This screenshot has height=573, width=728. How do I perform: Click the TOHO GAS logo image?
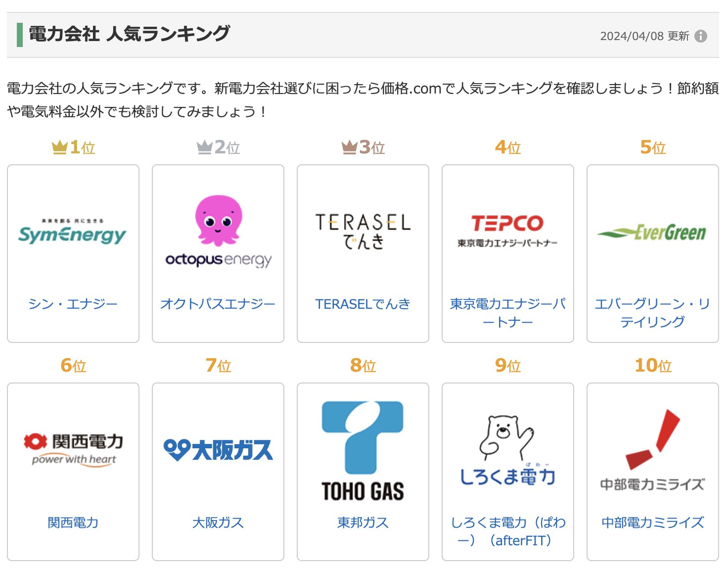coord(363,451)
